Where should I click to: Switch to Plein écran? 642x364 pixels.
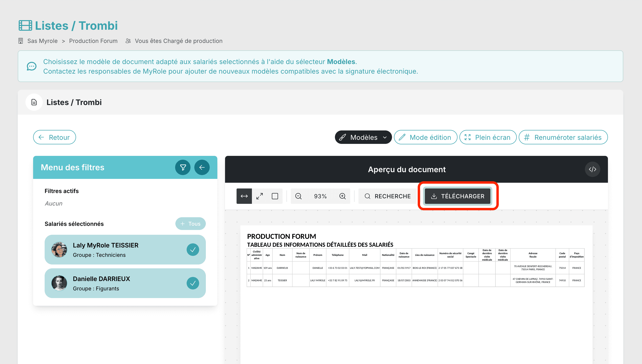point(488,137)
